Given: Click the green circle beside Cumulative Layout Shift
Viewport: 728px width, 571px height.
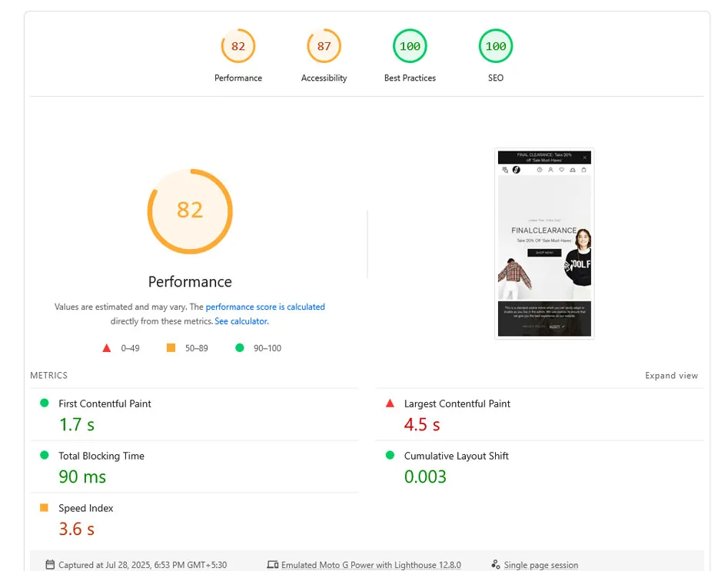Looking at the screenshot, I should point(390,456).
